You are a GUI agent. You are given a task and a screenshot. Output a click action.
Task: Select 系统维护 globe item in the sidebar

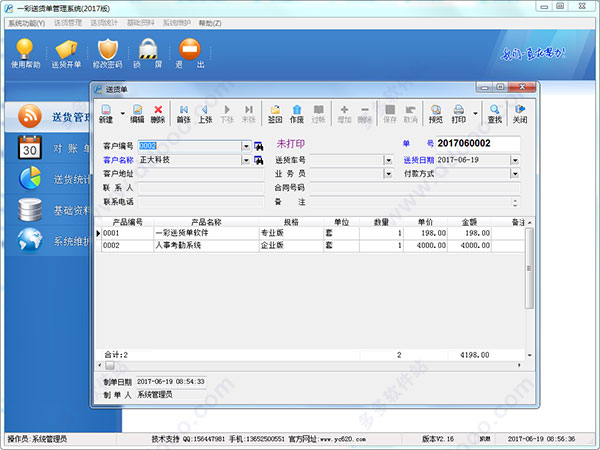48,241
